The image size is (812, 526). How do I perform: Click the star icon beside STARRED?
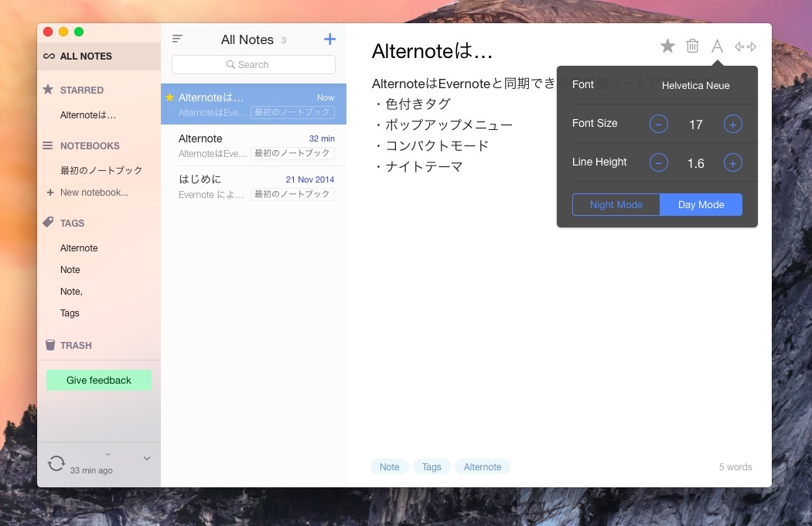[x=48, y=90]
